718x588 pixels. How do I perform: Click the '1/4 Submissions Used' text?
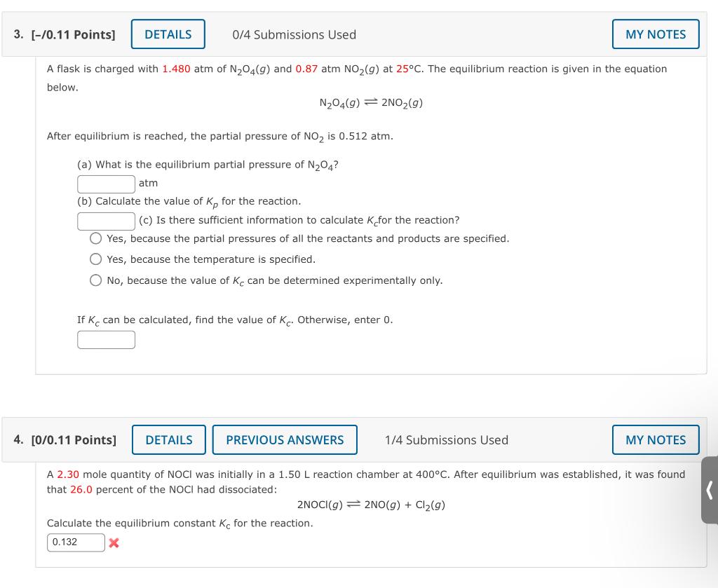coord(447,440)
